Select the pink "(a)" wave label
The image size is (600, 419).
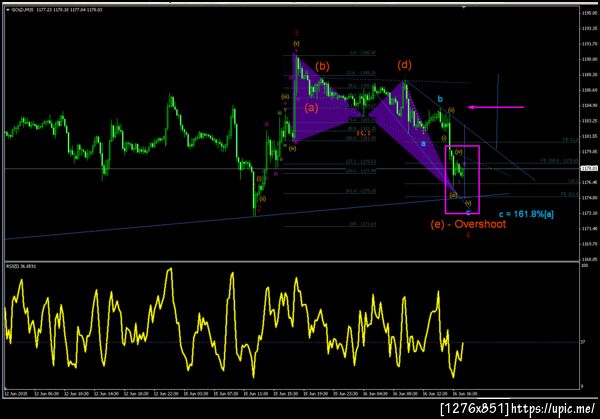pyautogui.click(x=311, y=108)
